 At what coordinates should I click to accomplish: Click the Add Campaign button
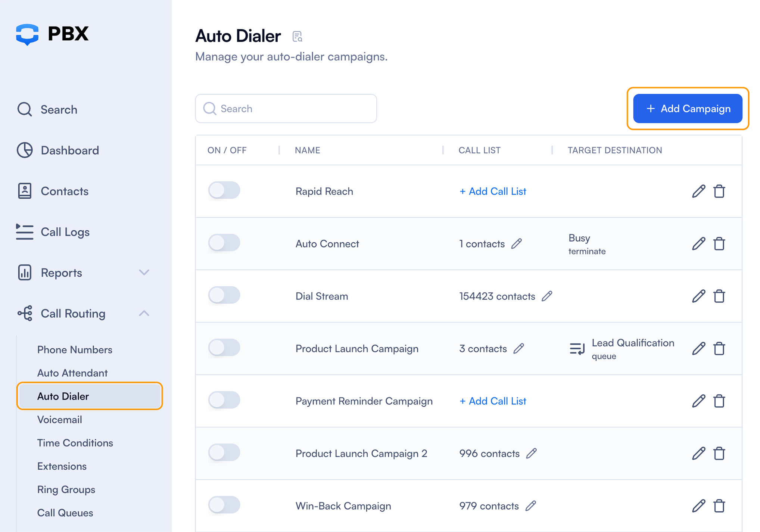coord(688,109)
